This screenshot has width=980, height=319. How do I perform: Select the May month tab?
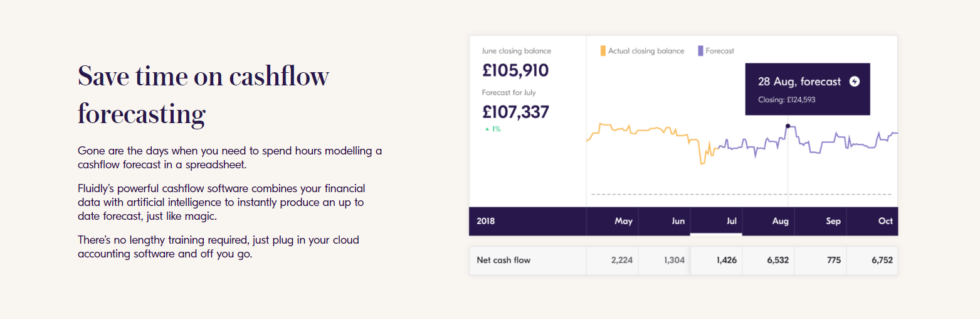tap(623, 221)
